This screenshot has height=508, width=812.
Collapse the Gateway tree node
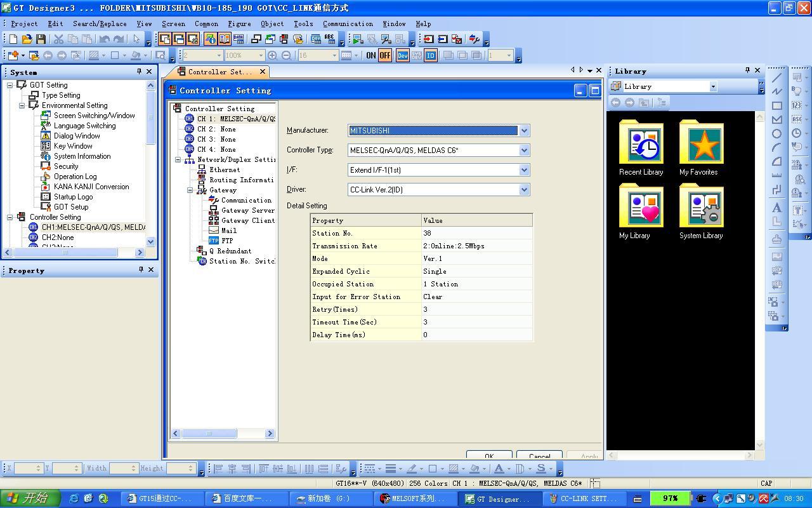click(190, 190)
